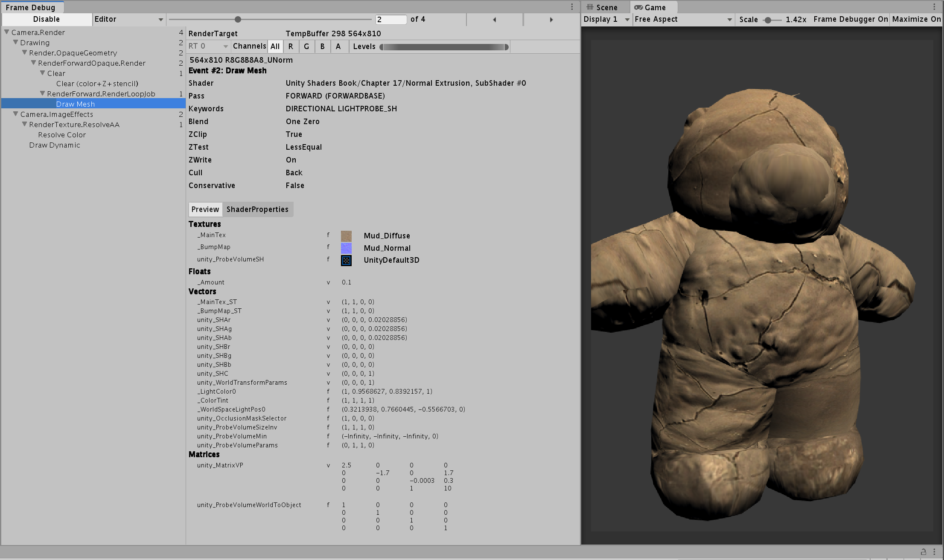This screenshot has height=560, width=944.
Task: Toggle Frame Debugger On in Game view
Action: coord(851,20)
